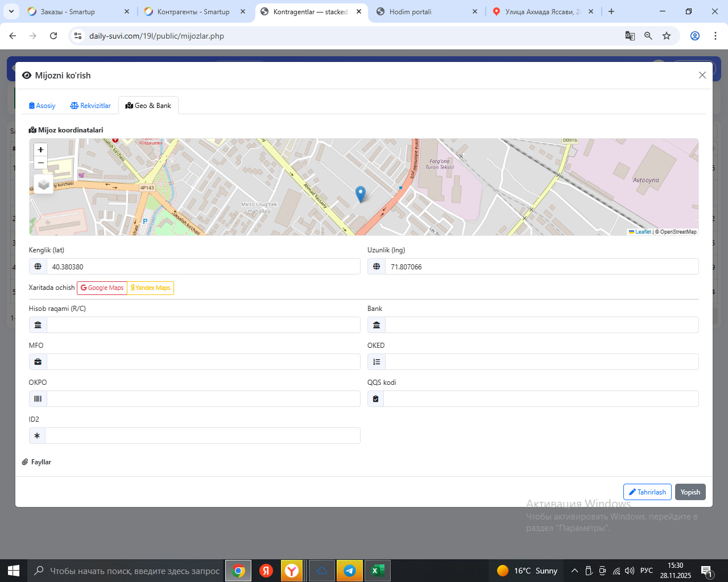Open Excel from the taskbar
This screenshot has width=728, height=582.
pos(377,571)
